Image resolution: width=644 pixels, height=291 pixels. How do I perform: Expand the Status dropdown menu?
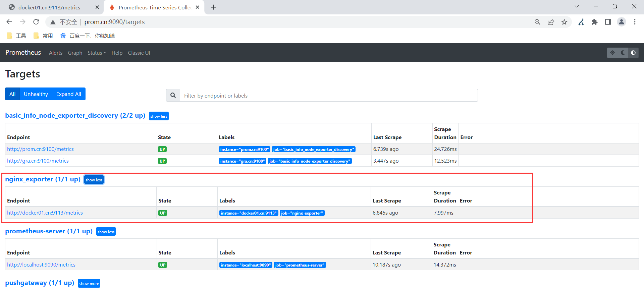point(97,53)
